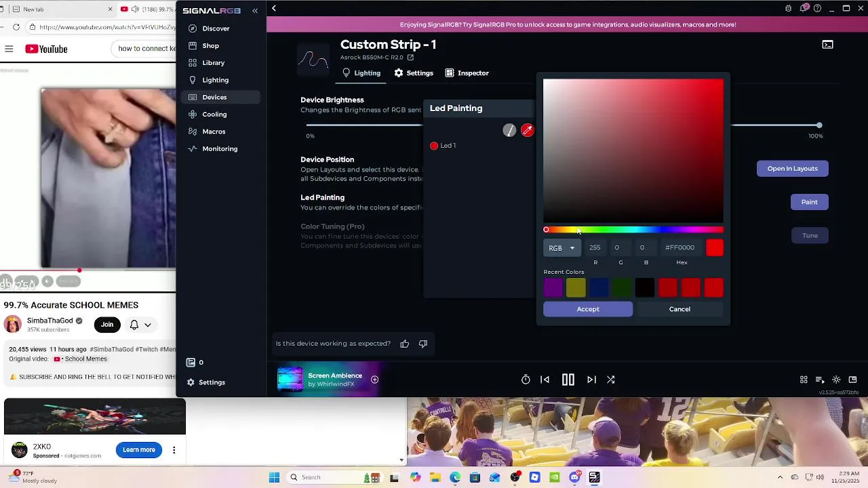868x488 pixels.
Task: Open the three-dot menu on 2XKO ad
Action: (x=174, y=450)
